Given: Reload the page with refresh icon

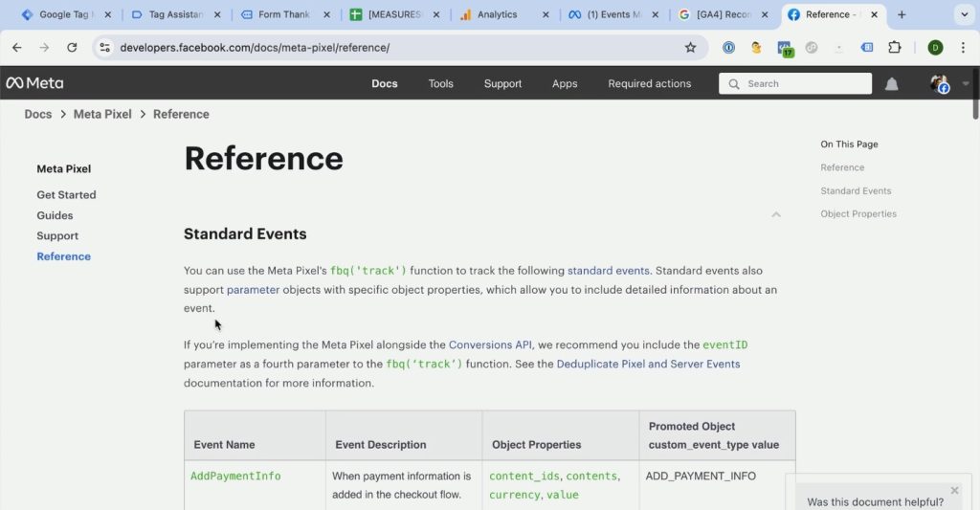Looking at the screenshot, I should [x=72, y=48].
